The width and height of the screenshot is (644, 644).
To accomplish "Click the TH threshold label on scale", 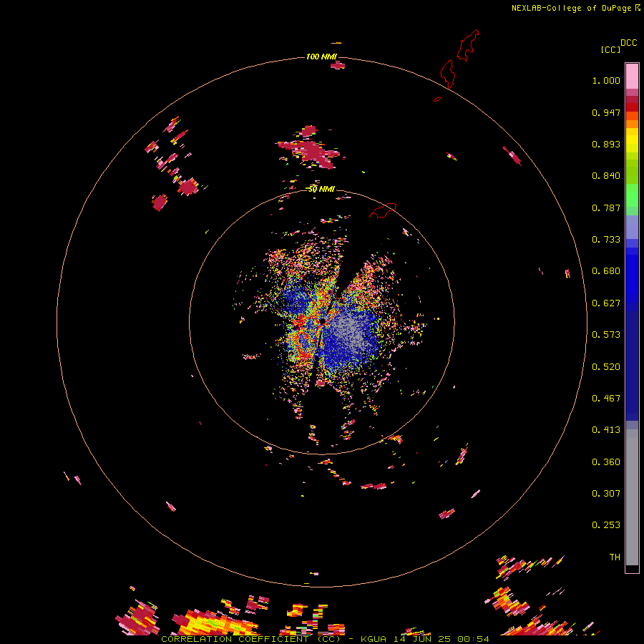I will pyautogui.click(x=615, y=557).
